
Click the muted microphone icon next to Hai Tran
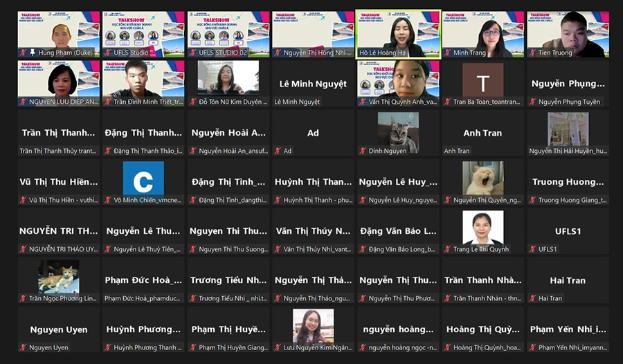[532, 298]
